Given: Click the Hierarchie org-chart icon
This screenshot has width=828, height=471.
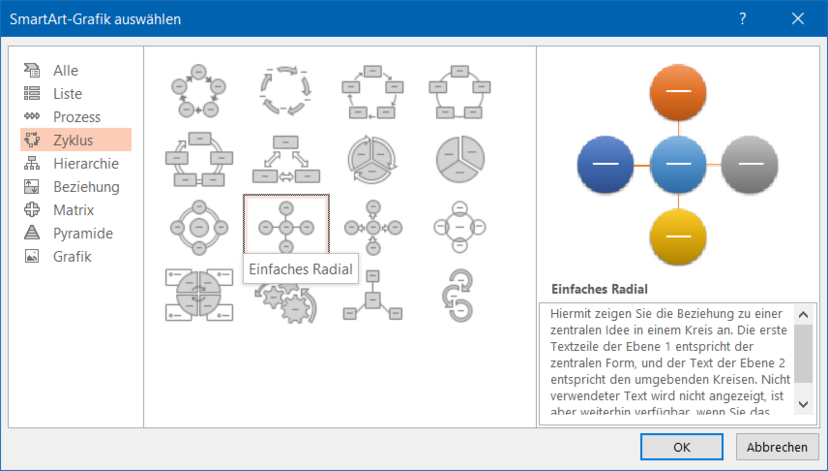Looking at the screenshot, I should click(x=32, y=163).
